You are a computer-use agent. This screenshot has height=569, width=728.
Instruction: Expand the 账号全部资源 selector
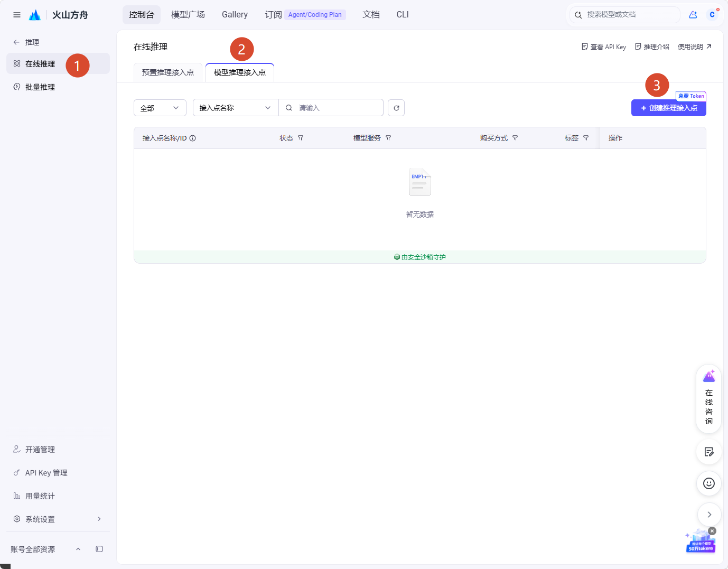[46, 549]
